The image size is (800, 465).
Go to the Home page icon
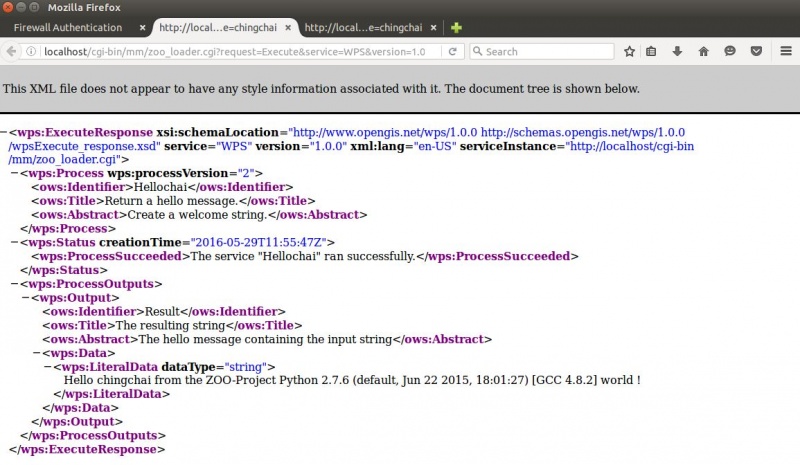(x=704, y=51)
